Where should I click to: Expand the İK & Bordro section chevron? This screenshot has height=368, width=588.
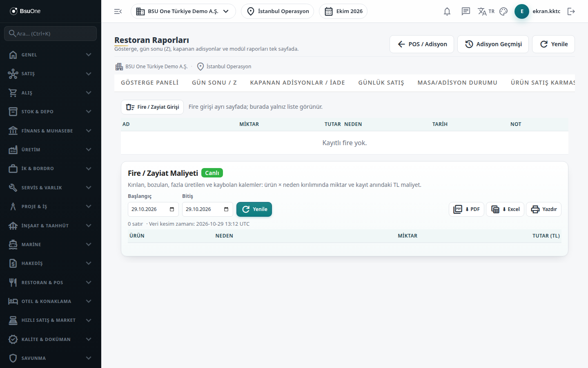point(89,168)
